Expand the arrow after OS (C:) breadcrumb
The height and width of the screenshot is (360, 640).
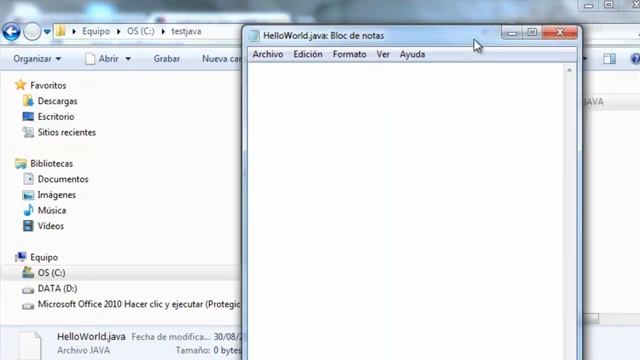pyautogui.click(x=163, y=31)
